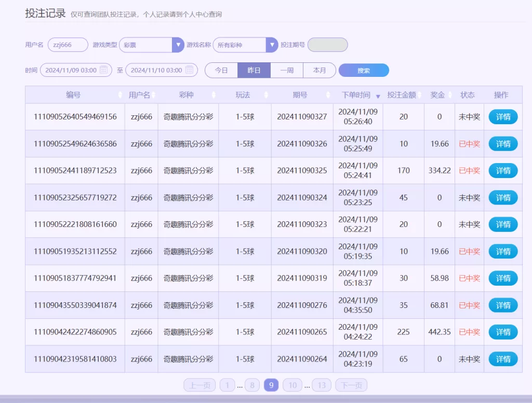
Task: Click bet number 11109052325657719272
Action: coord(75,197)
